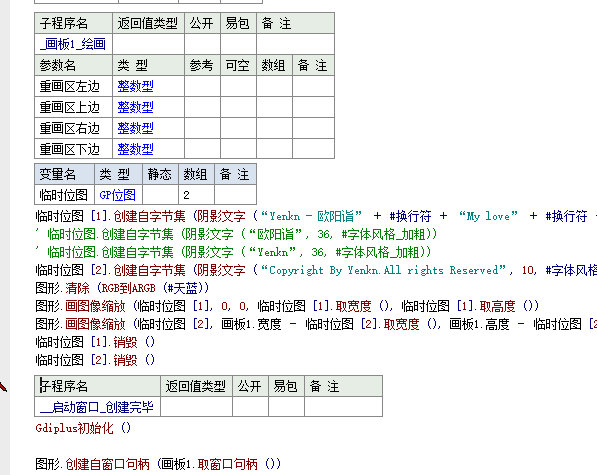This screenshot has height=475, width=597.
Task: Open 整数型 type of 重画区上边 row
Action: point(136,107)
